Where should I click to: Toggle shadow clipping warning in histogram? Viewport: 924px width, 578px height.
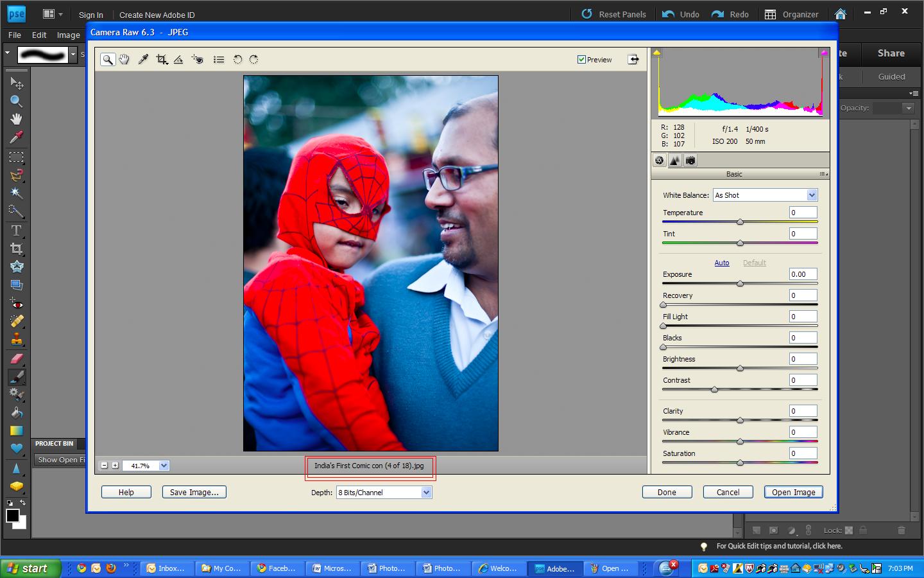pyautogui.click(x=657, y=53)
